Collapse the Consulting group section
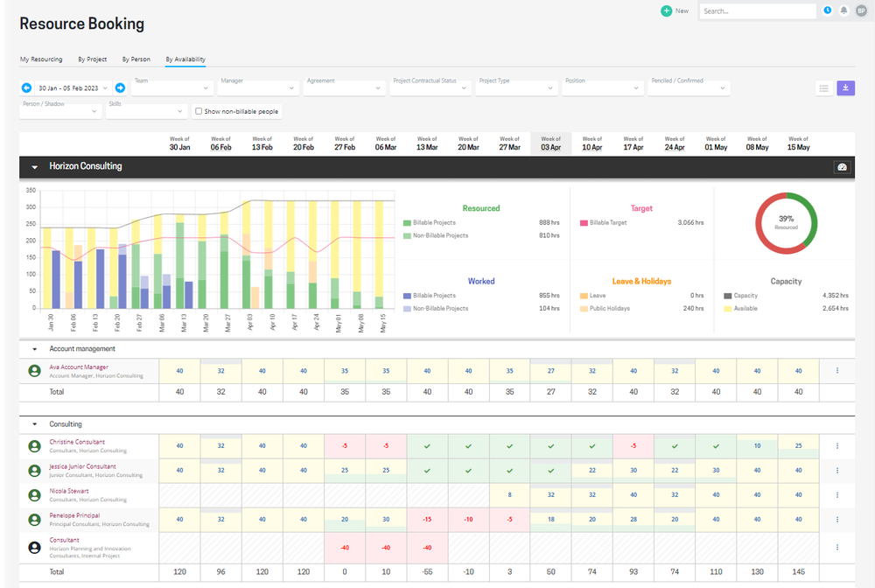The image size is (875, 588). [x=34, y=423]
